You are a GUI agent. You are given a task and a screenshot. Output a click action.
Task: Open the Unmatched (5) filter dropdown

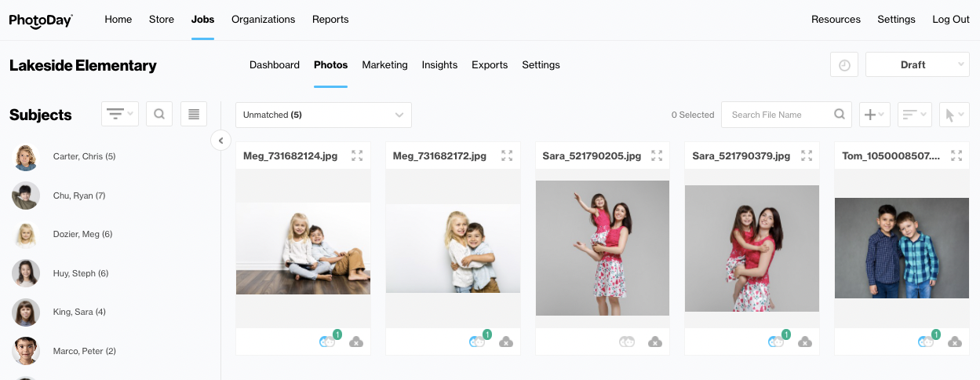pyautogui.click(x=323, y=115)
